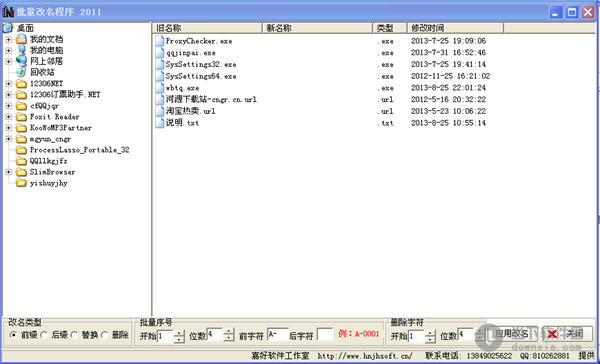Click the 网上邻居 network icon
The height and width of the screenshot is (364, 600).
21,61
